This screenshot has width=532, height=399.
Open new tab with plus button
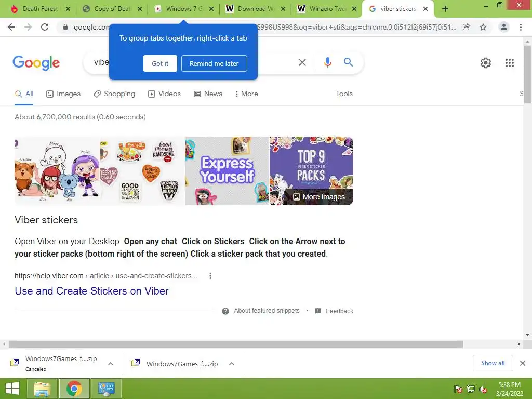445,9
